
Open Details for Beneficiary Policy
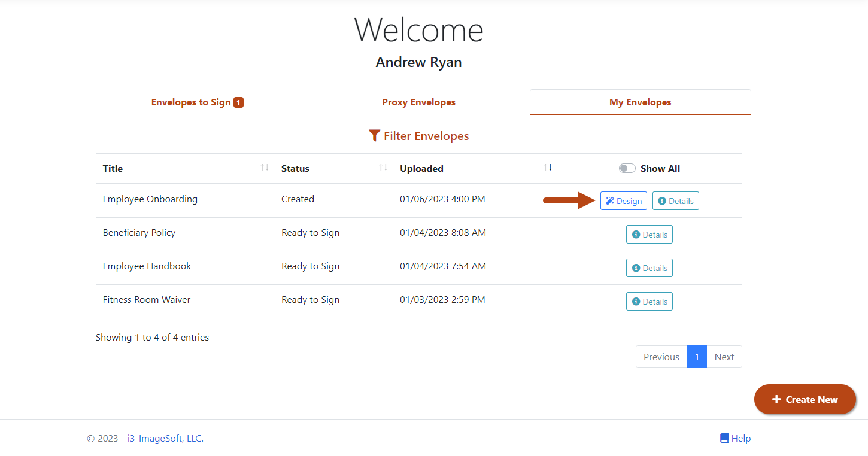click(x=649, y=235)
